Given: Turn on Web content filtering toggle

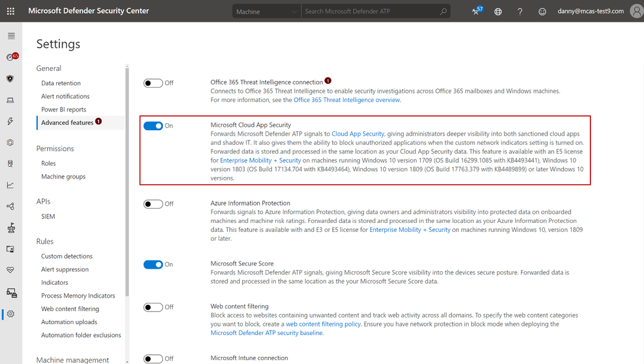Looking at the screenshot, I should coord(153,307).
